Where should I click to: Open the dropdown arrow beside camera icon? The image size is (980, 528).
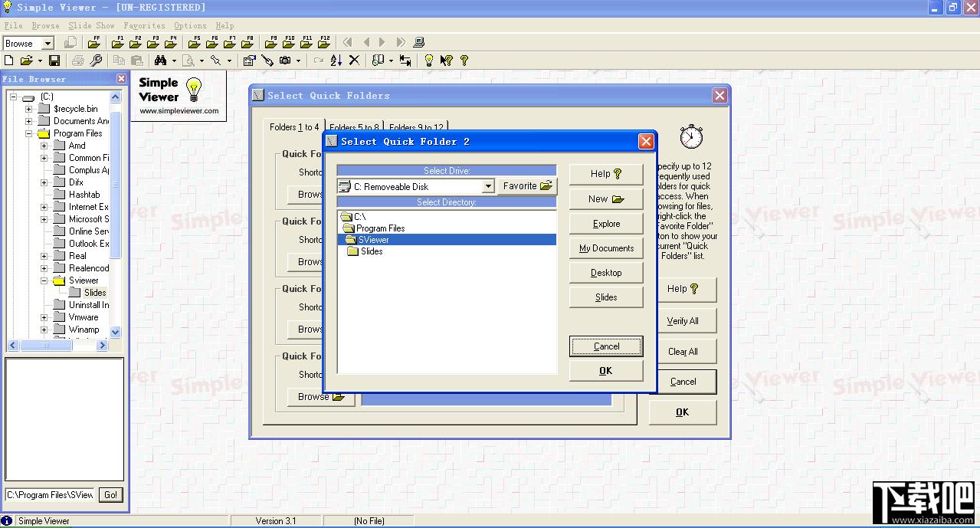pyautogui.click(x=297, y=61)
